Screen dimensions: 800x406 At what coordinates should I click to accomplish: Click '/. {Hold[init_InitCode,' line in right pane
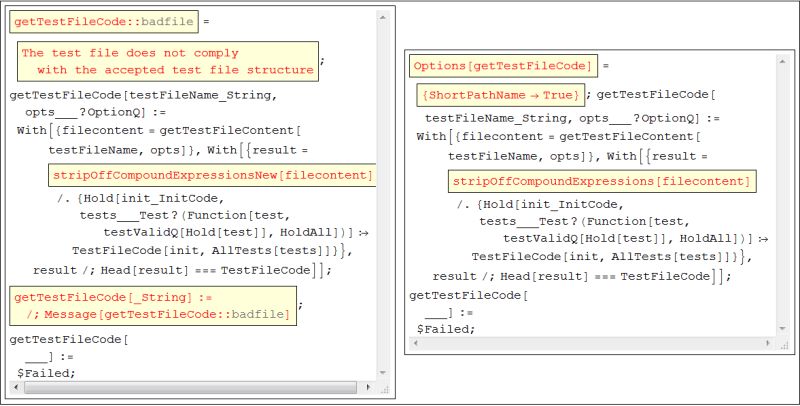(540, 205)
